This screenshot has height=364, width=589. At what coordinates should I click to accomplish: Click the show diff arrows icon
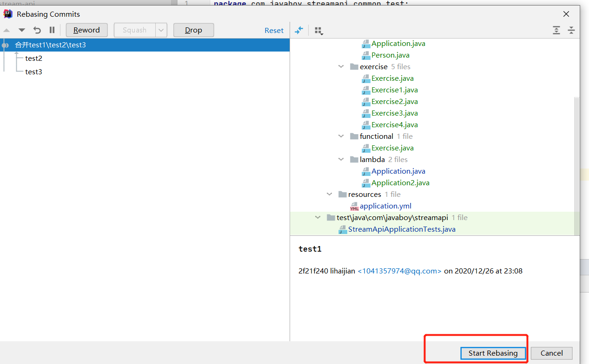(x=299, y=30)
